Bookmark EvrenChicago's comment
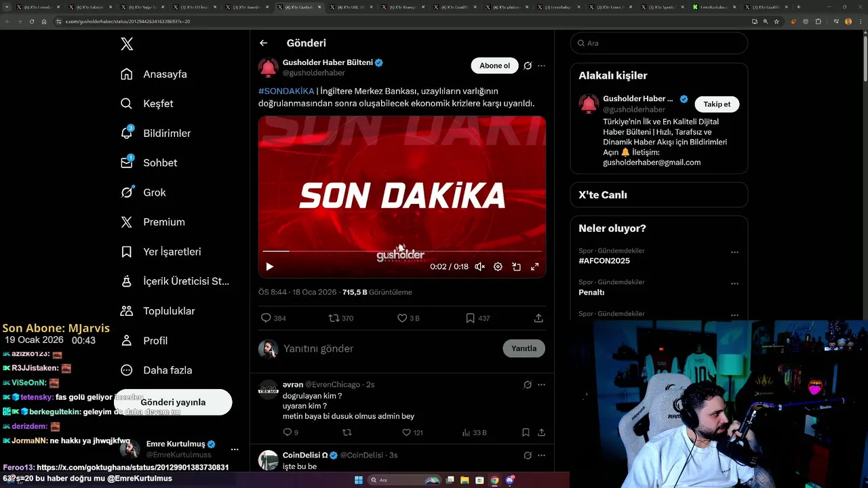Viewport: 868px width, 488px height. pos(526,432)
